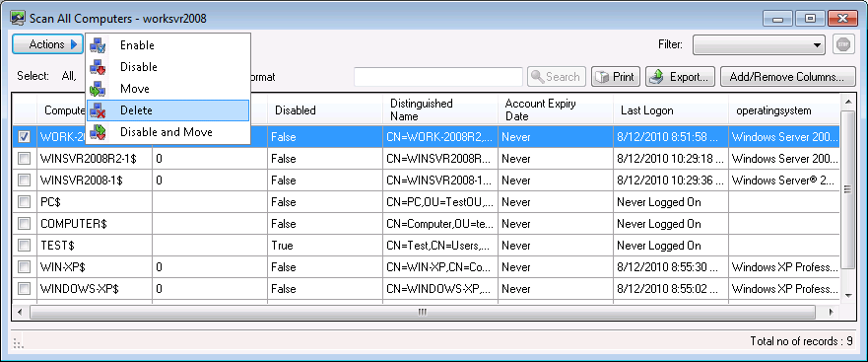Screen dimensions: 868x362
Task: Click CN=PC,OU=TestOU distinguished name cell
Action: [x=440, y=202]
